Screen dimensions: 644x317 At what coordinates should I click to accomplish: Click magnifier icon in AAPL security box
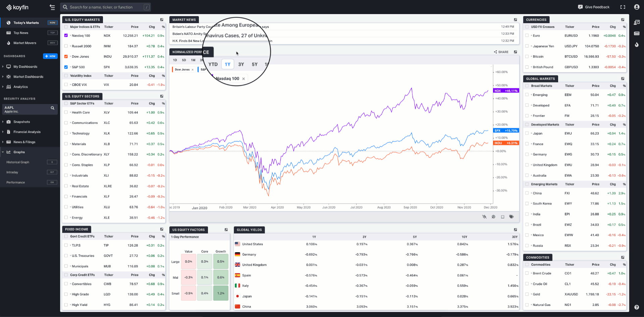point(53,108)
